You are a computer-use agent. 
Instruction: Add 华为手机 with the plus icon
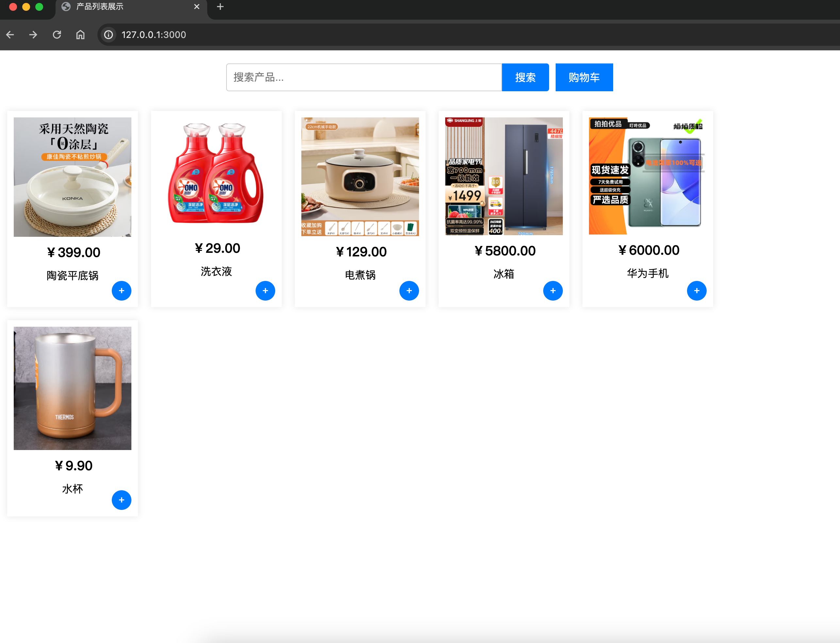pos(697,290)
